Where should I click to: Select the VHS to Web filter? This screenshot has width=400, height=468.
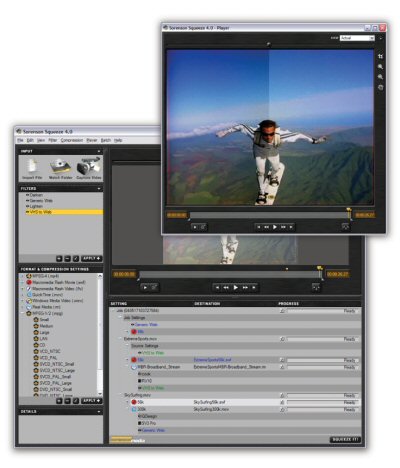[64, 212]
